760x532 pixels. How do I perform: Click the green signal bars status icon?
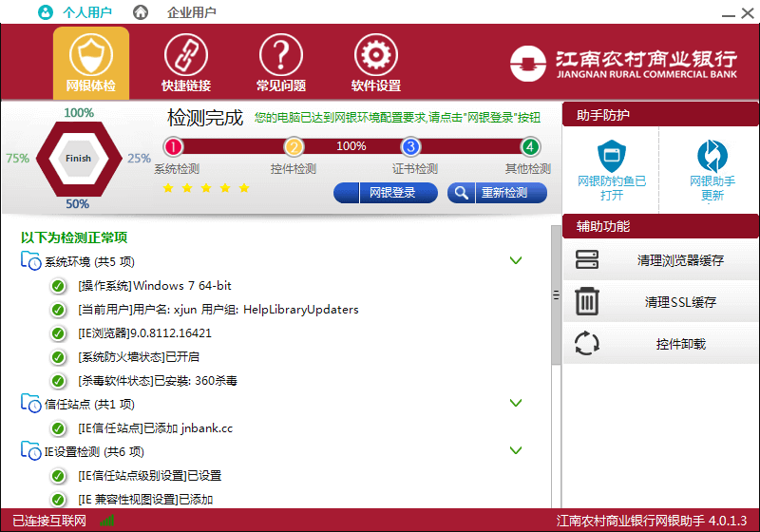point(107,521)
